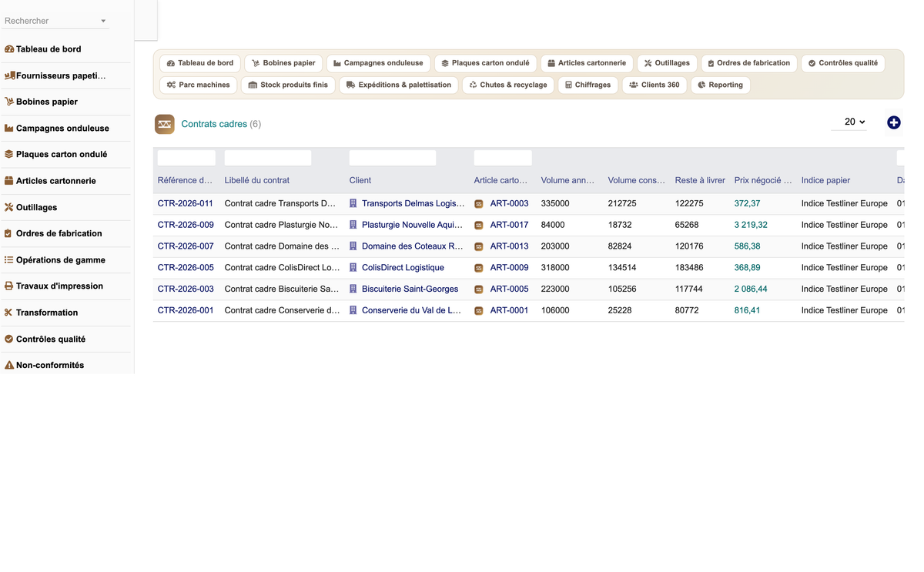Click the Article cartonnerie filter field
This screenshot has height=572, width=924.
coord(503,158)
